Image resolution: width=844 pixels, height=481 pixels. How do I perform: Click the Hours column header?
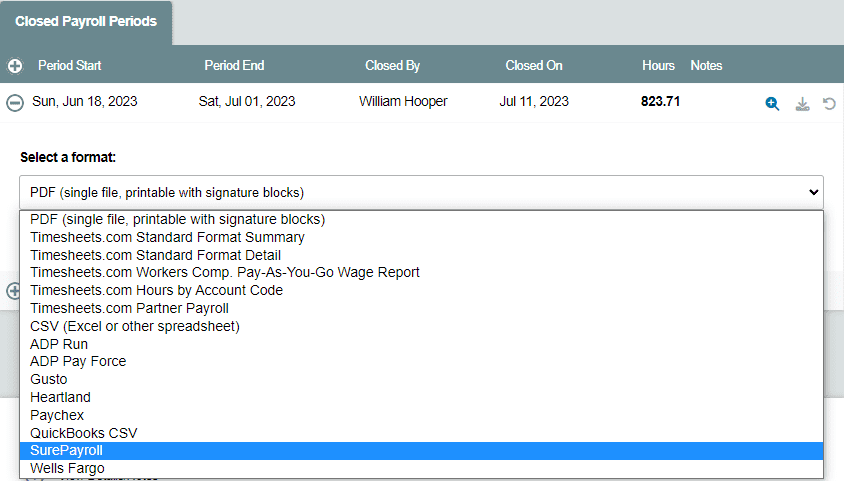pos(658,66)
